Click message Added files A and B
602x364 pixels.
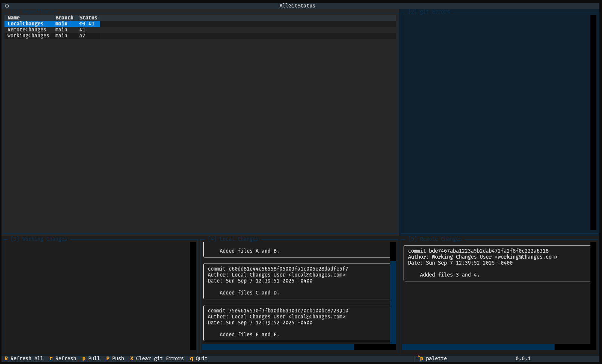250,251
